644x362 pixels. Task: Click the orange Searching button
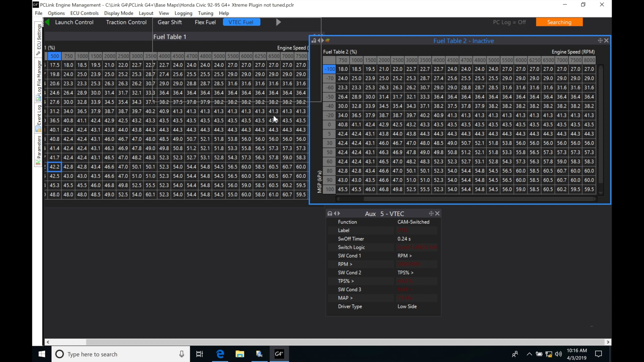559,22
